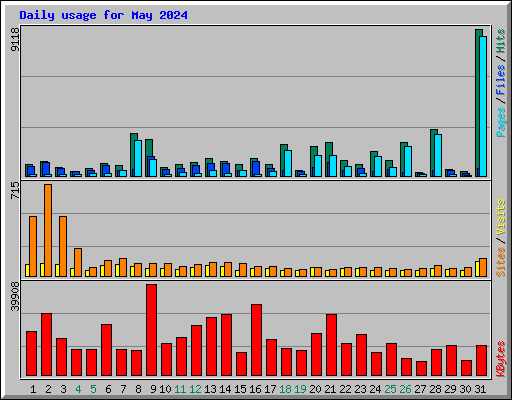Click the green day 11 label
512x400 pixels.
tap(180, 389)
